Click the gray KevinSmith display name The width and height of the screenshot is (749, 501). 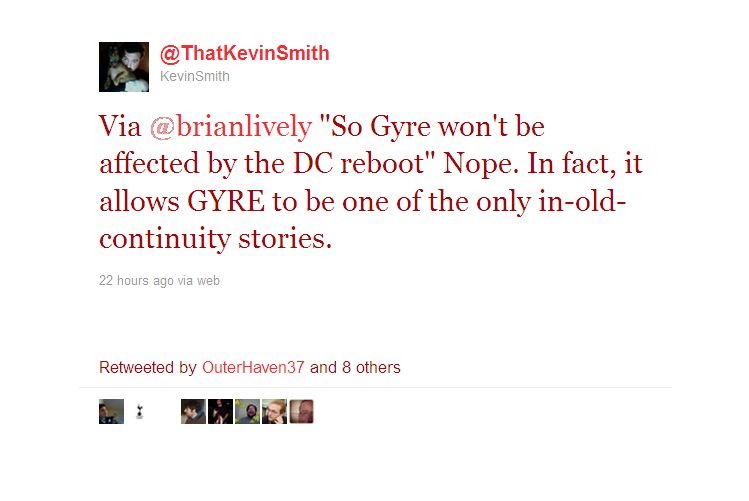(195, 76)
